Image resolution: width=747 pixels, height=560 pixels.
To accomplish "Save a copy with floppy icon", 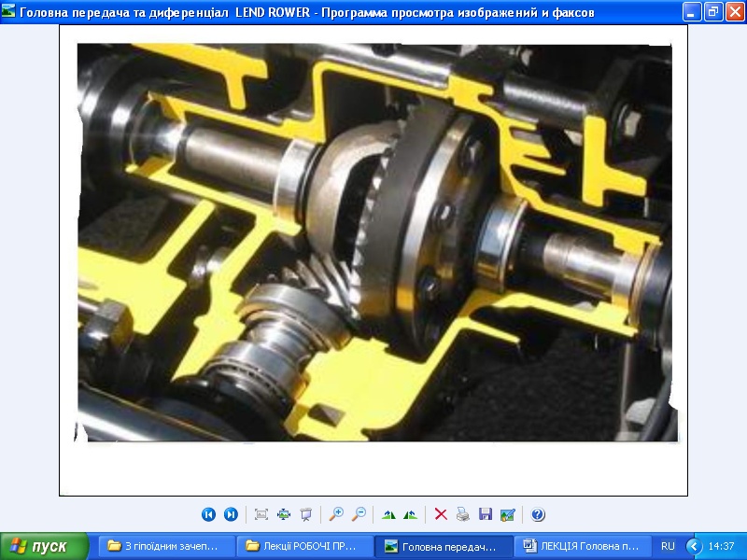I will point(485,514).
